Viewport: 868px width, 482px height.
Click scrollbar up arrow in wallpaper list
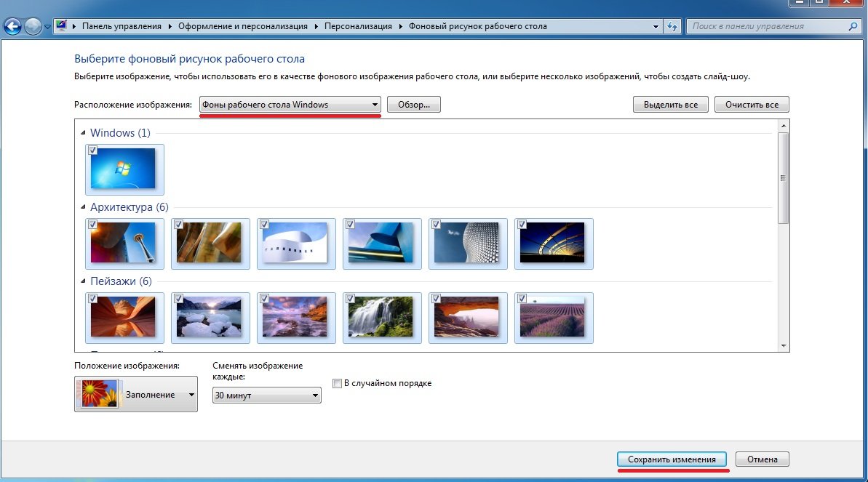click(784, 126)
